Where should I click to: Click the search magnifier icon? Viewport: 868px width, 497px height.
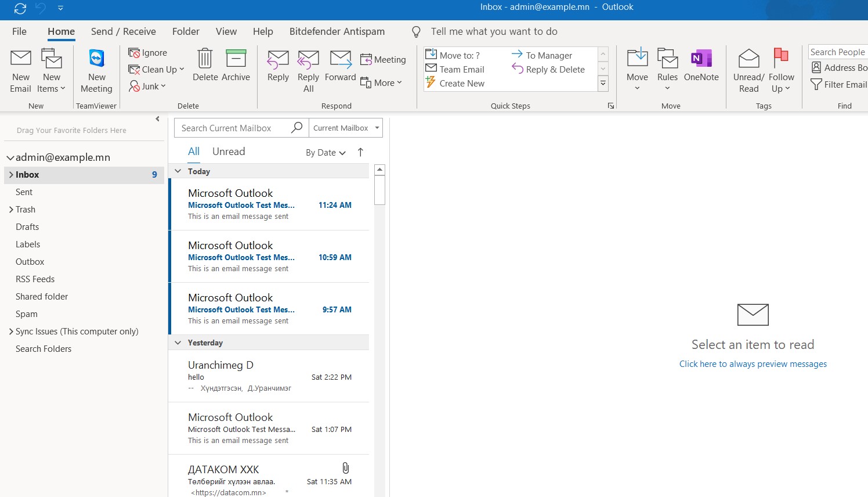tap(297, 127)
